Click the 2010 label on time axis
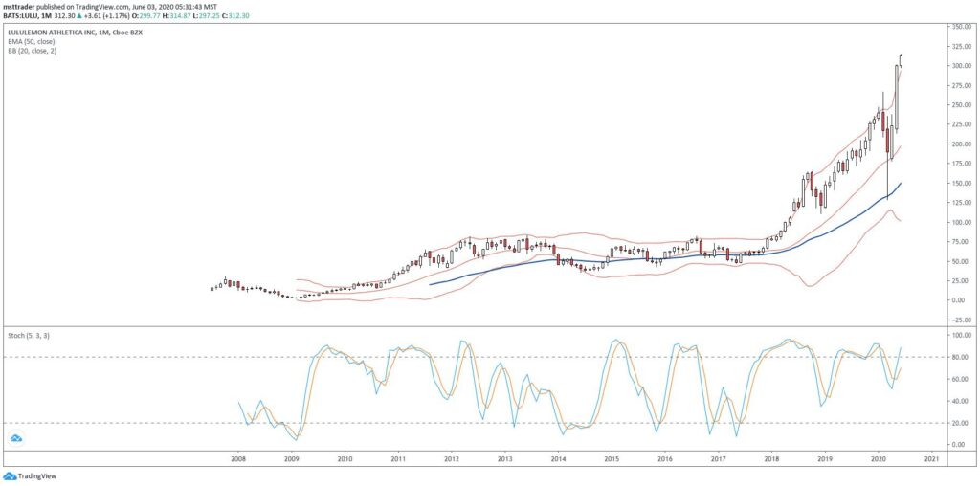The image size is (980, 486). pyautogui.click(x=345, y=458)
